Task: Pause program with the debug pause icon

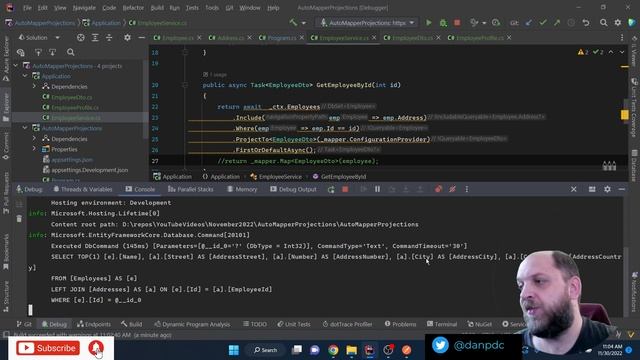Action: [378, 189]
